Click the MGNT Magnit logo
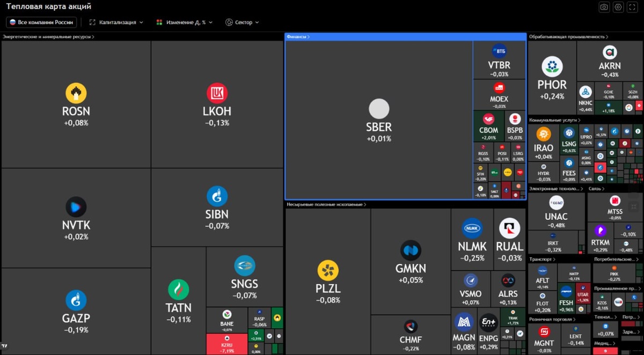Image resolution: width=644 pixels, height=355 pixels. [x=544, y=331]
